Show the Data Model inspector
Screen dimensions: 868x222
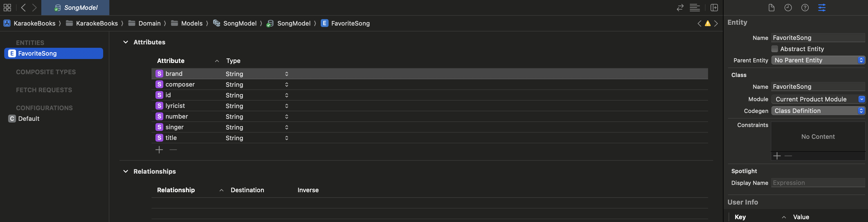click(x=822, y=7)
